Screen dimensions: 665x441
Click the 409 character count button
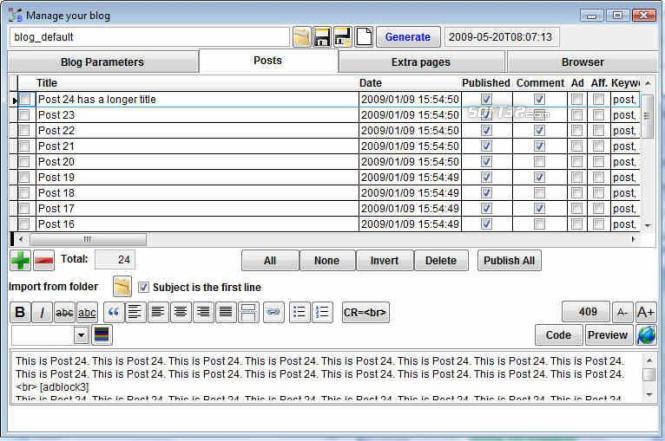(x=587, y=312)
